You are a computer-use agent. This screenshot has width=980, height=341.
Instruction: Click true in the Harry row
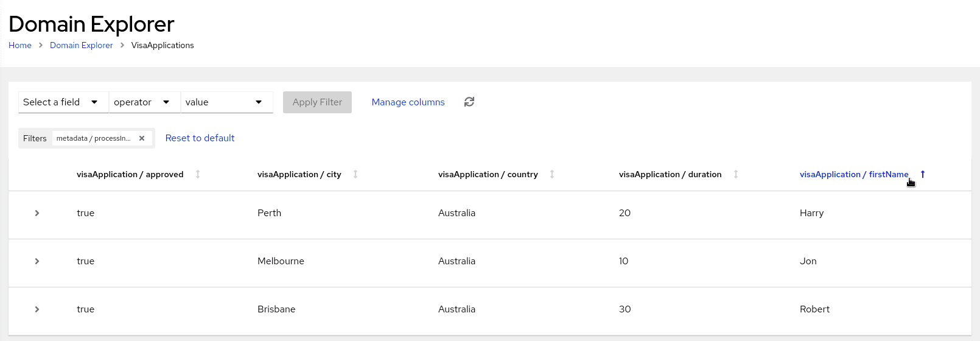(85, 213)
